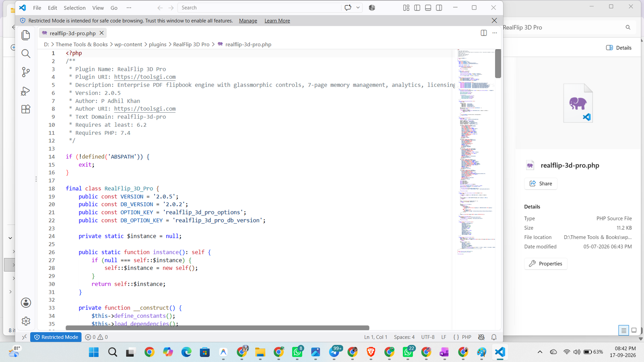The height and width of the screenshot is (362, 644).
Task: Show errors and warnings count
Action: (97, 337)
